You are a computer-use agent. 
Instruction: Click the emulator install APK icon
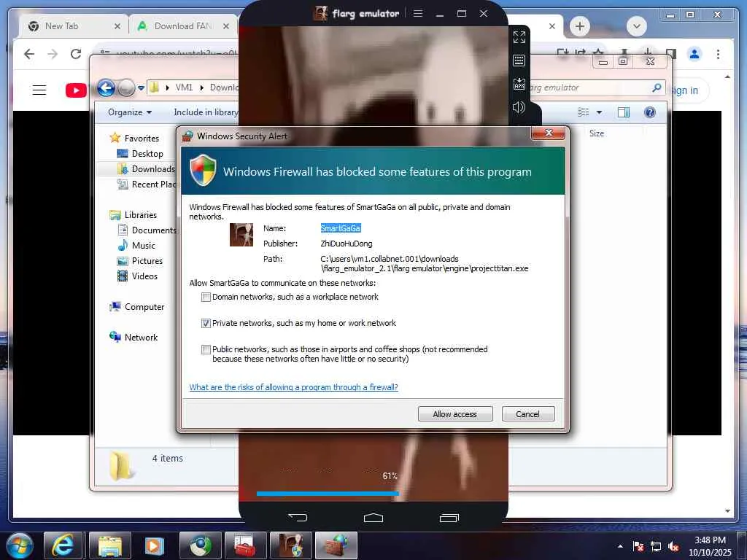click(519, 85)
